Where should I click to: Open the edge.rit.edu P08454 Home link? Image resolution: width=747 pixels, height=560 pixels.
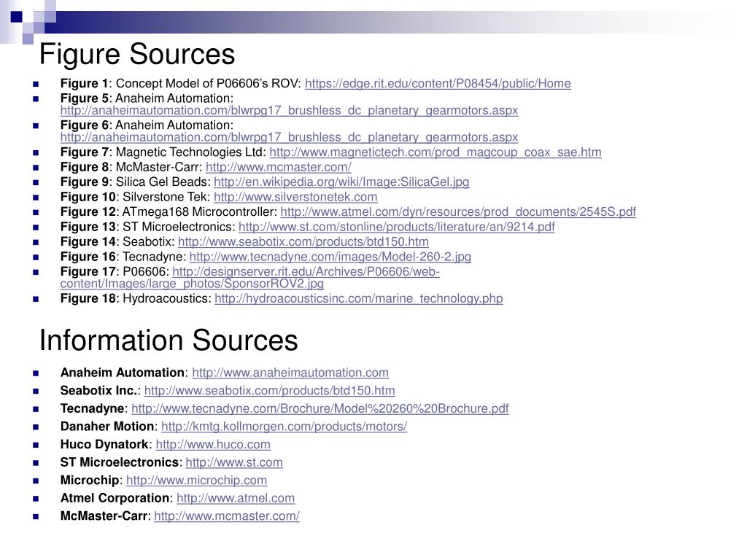click(x=438, y=84)
